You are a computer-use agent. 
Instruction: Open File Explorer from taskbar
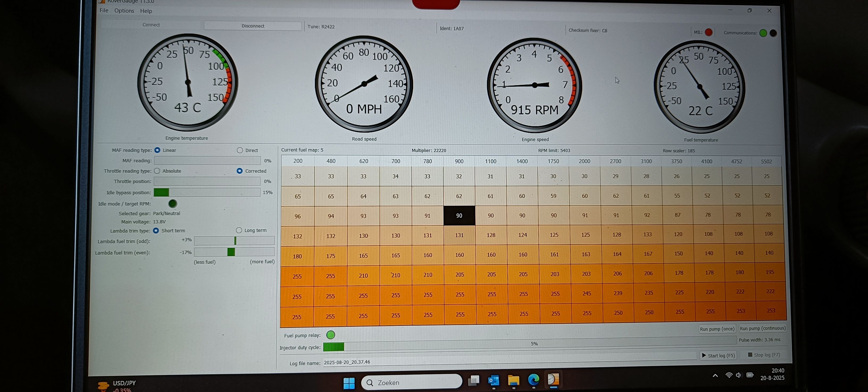(x=514, y=380)
